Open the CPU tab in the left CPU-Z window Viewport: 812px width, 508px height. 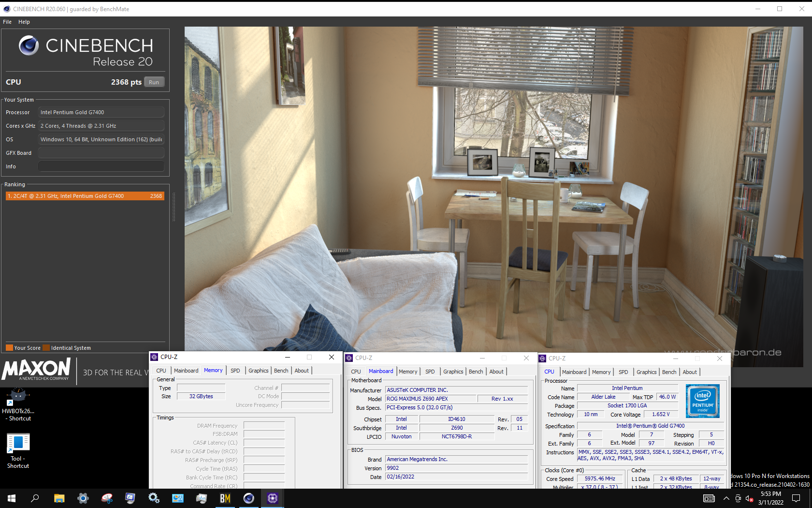pyautogui.click(x=161, y=371)
